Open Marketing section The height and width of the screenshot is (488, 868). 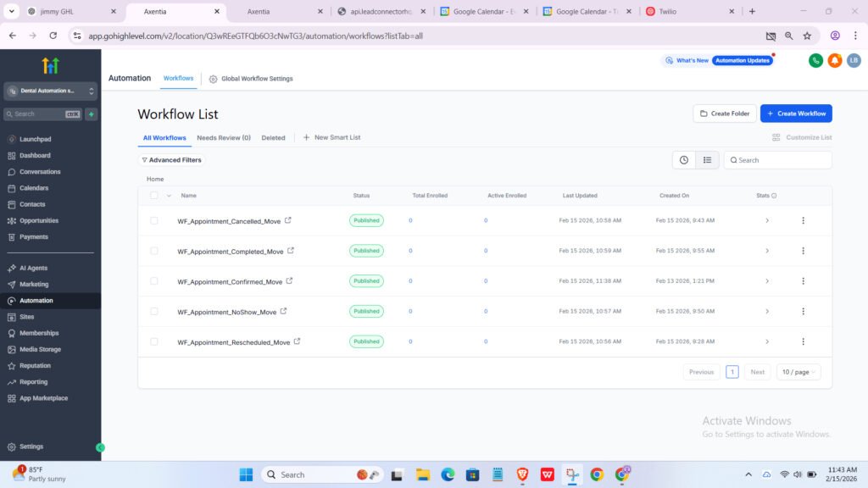tap(34, 285)
